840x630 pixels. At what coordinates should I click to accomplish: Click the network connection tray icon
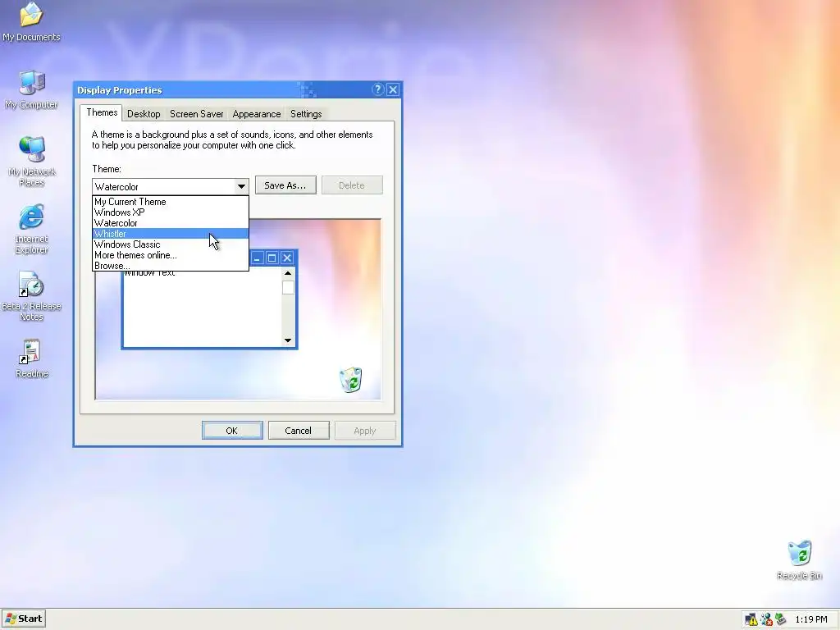click(766, 619)
